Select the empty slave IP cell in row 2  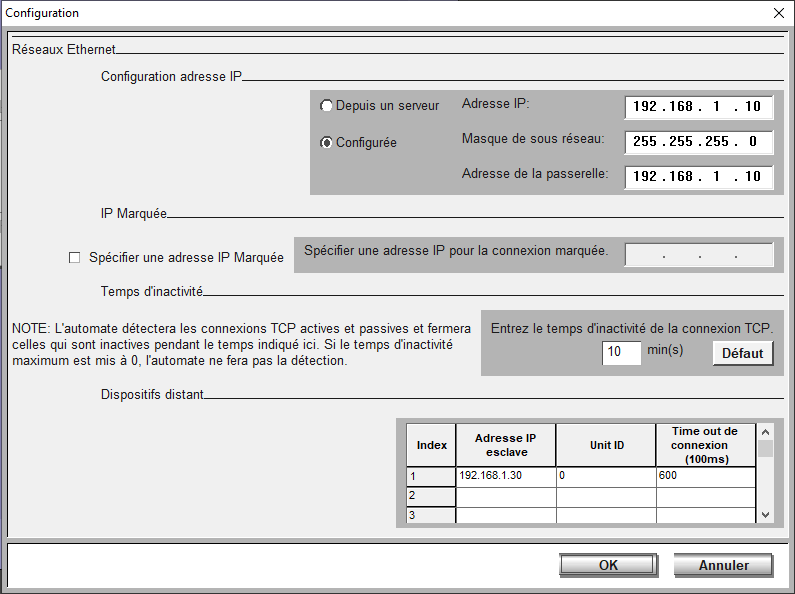[x=506, y=496]
